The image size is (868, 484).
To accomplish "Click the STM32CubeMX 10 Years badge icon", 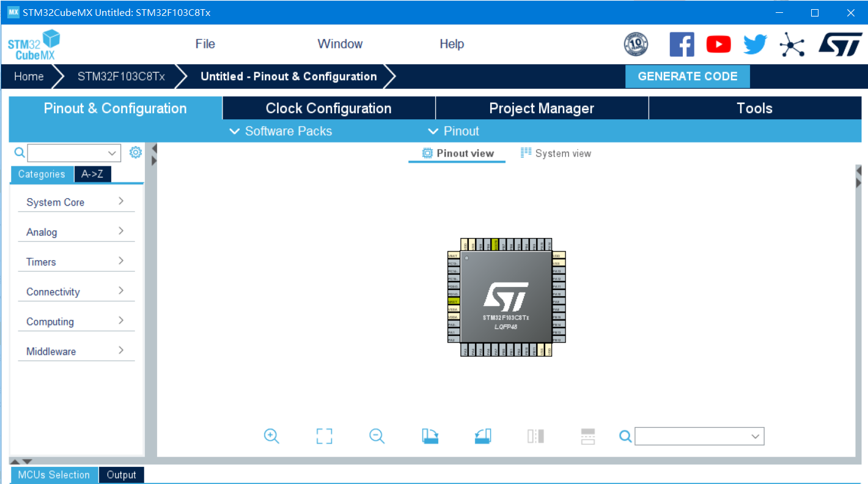I will coord(635,44).
